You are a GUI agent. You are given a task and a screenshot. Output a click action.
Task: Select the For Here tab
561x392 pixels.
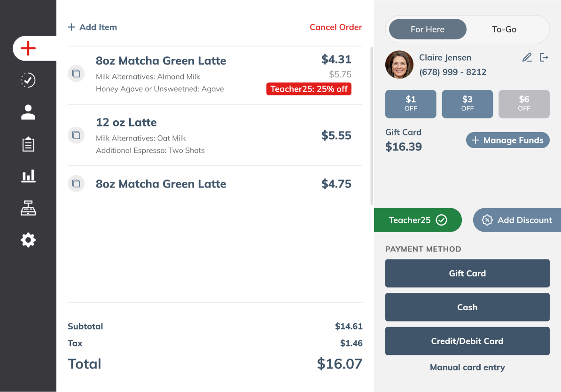(x=427, y=29)
